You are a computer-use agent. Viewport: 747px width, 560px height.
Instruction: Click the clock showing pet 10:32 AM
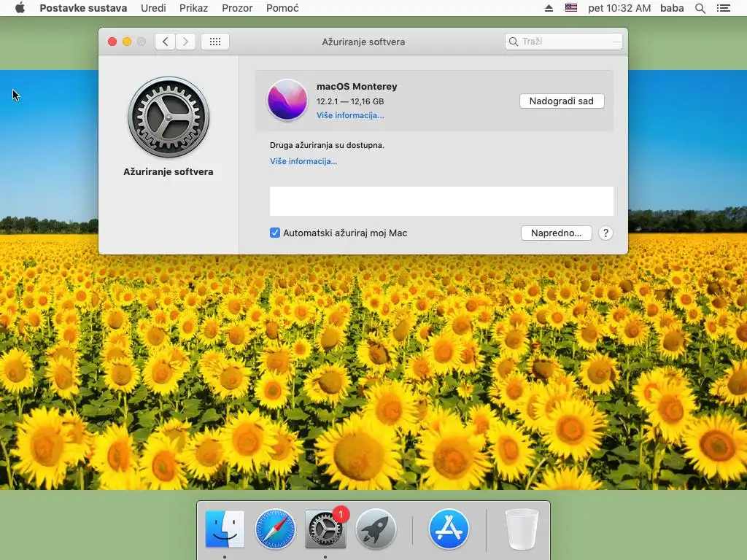619,8
